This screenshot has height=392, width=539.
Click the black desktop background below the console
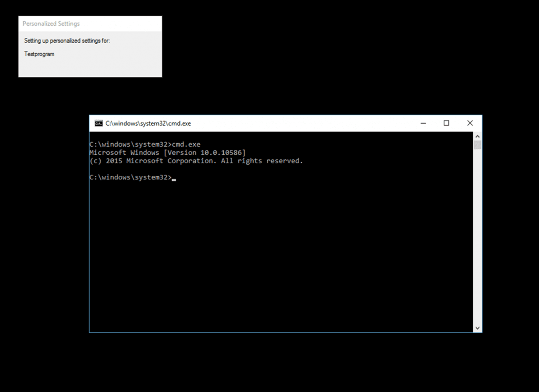(284, 363)
